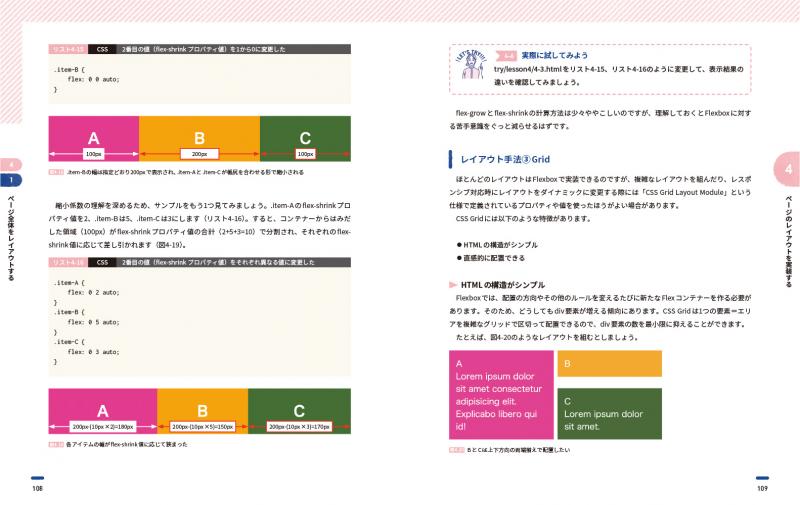This screenshot has width=800, height=505.
Task: Click the CSS tag in the first listing header
Action: 102,49
